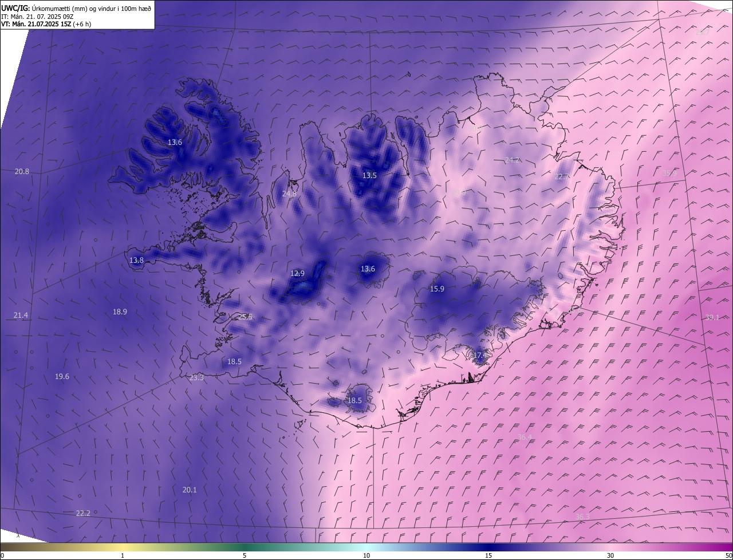Click the 39.1 value label
Image resolution: width=733 pixels, height=560 pixels.
click(x=712, y=317)
